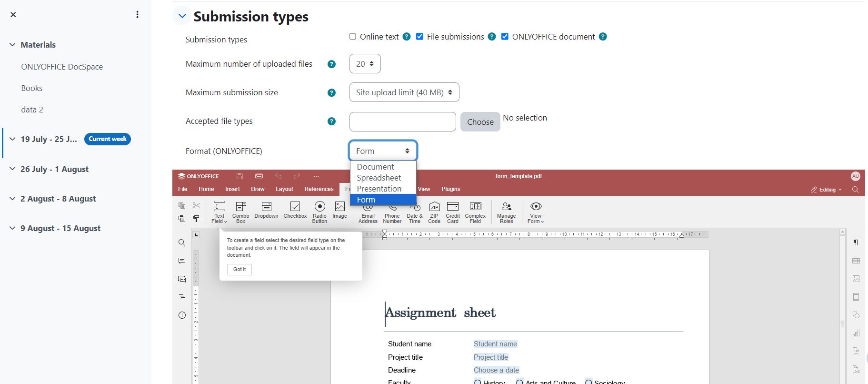Open Image settings in right sidebar

click(x=856, y=279)
